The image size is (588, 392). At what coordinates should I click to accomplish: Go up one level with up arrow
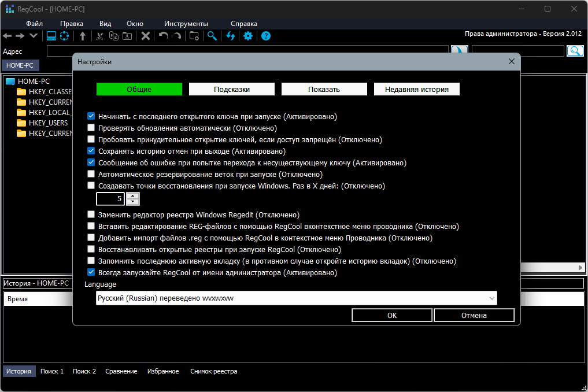pyautogui.click(x=83, y=36)
